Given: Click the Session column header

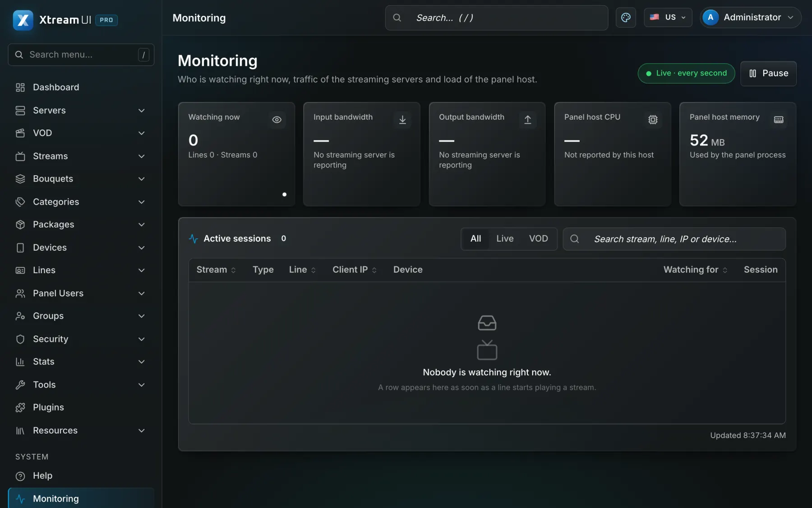Looking at the screenshot, I should (x=761, y=270).
